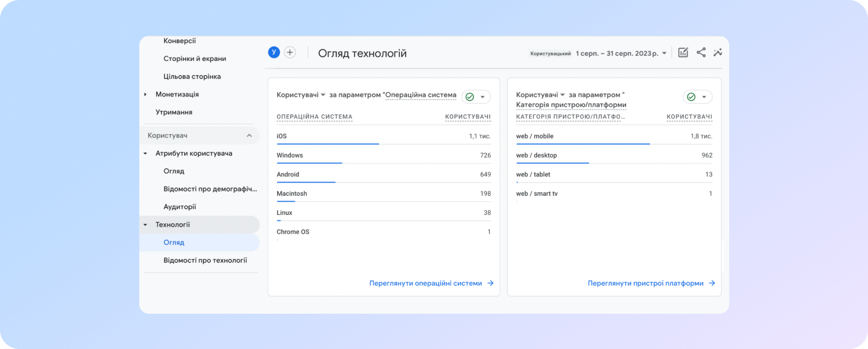Image resolution: width=868 pixels, height=349 pixels.
Task: Open dropdown arrow next to Операційна система check
Action: 483,97
